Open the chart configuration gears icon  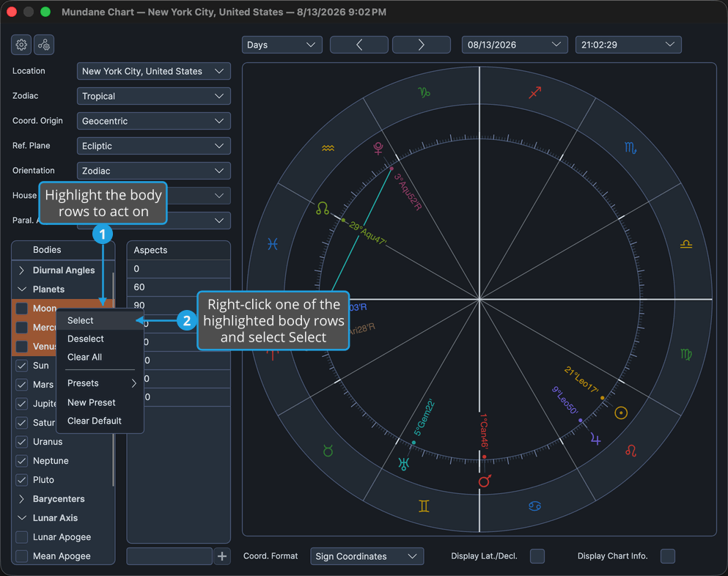point(44,45)
